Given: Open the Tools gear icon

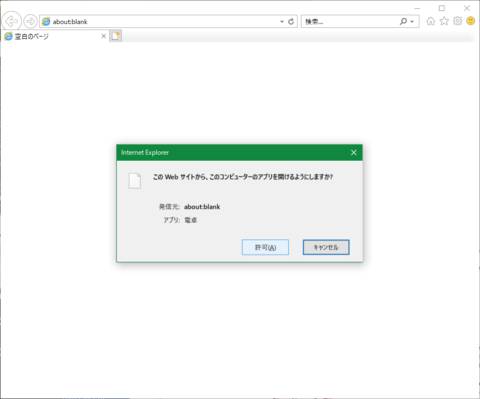Looking at the screenshot, I should tap(458, 21).
